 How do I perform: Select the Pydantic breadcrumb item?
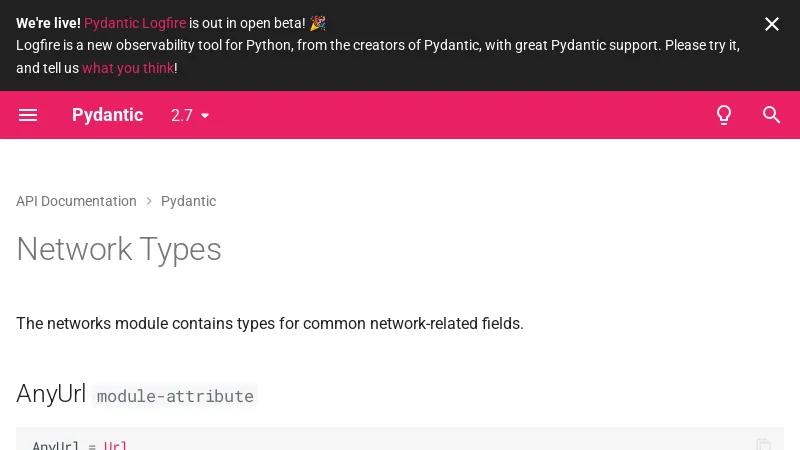[188, 201]
